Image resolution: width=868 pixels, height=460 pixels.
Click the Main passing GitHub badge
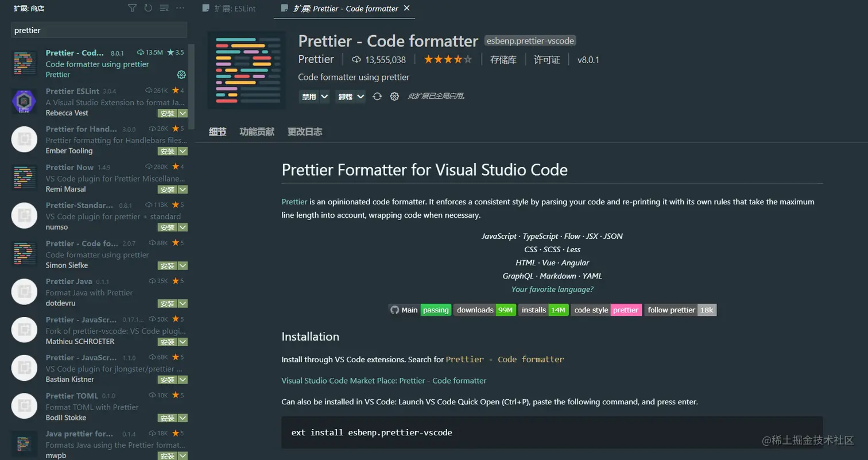pyautogui.click(x=420, y=310)
